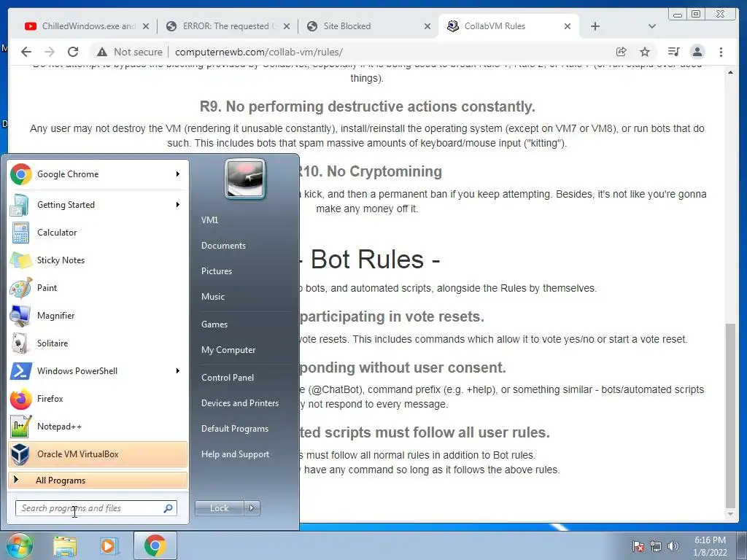Image resolution: width=747 pixels, height=560 pixels.
Task: Click Not secure warning icon in address bar
Action: tap(101, 52)
